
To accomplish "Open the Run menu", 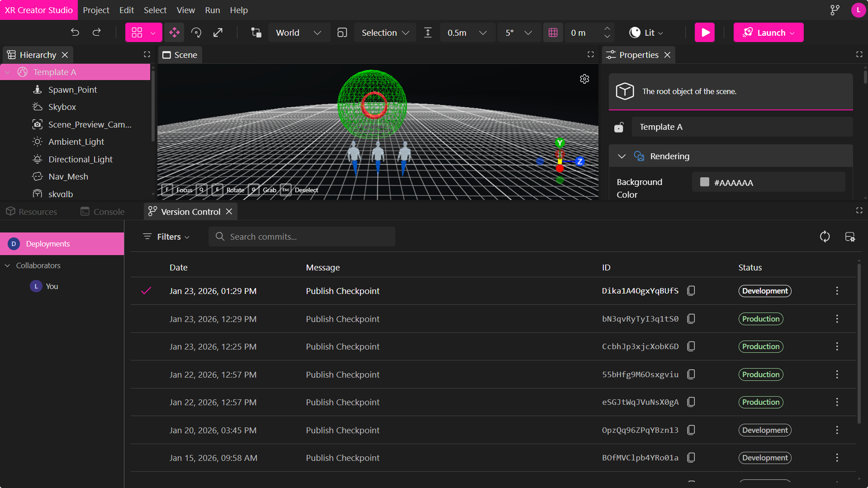I will click(212, 10).
